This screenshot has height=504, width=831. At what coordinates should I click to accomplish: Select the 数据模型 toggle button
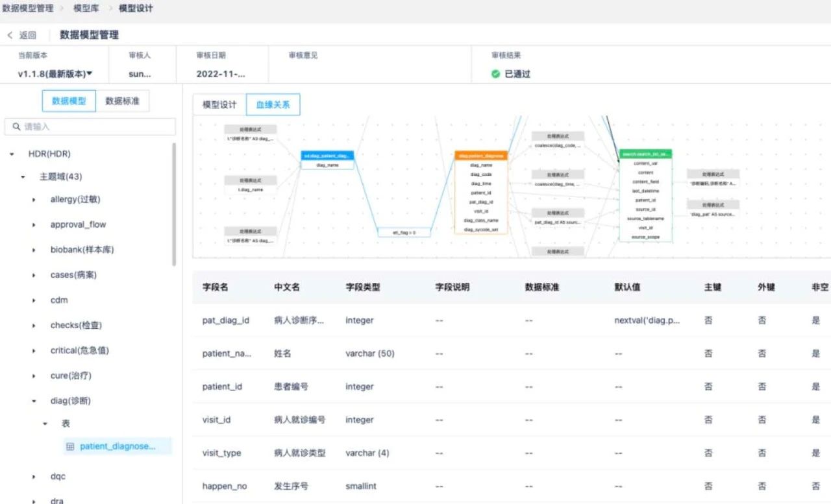(x=69, y=101)
